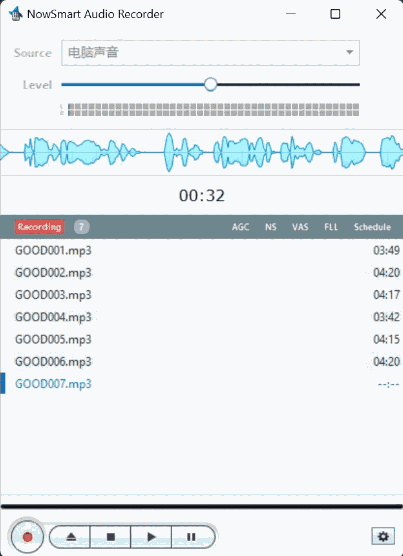Viewport: 403px width, 556px height.
Task: Close the NowSmart Audio Recorder window
Action: click(x=381, y=14)
